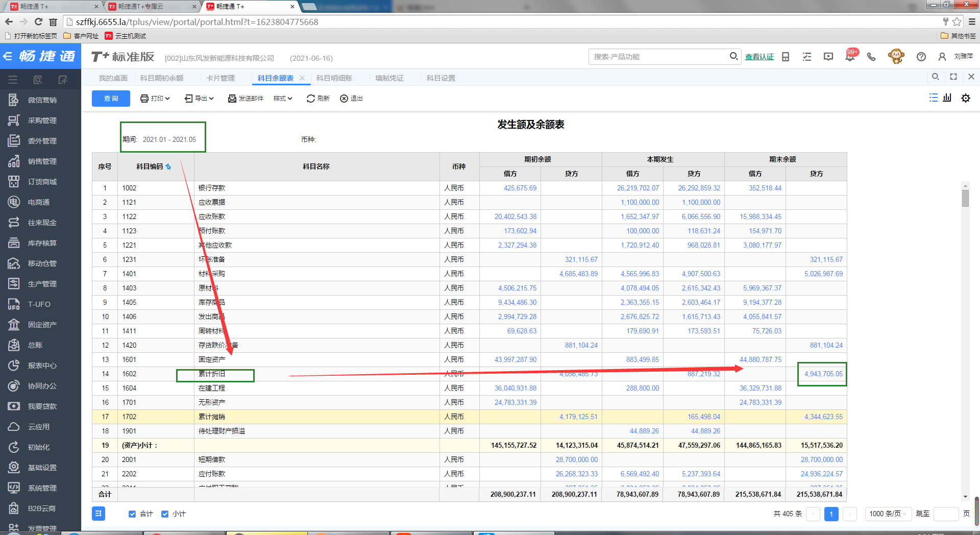Click the phone support icon
Image resolution: width=980 pixels, height=535 pixels.
coord(871,57)
